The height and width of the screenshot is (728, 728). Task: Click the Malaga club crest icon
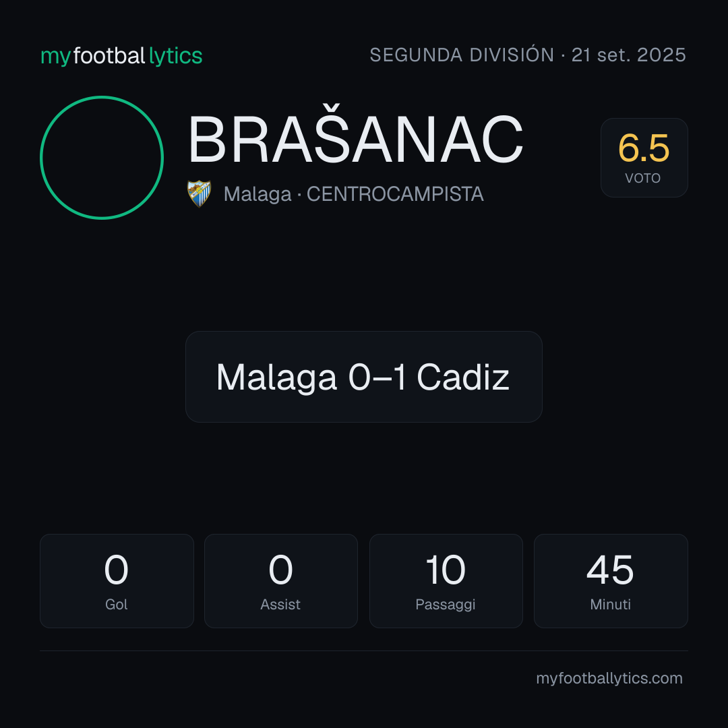click(199, 193)
